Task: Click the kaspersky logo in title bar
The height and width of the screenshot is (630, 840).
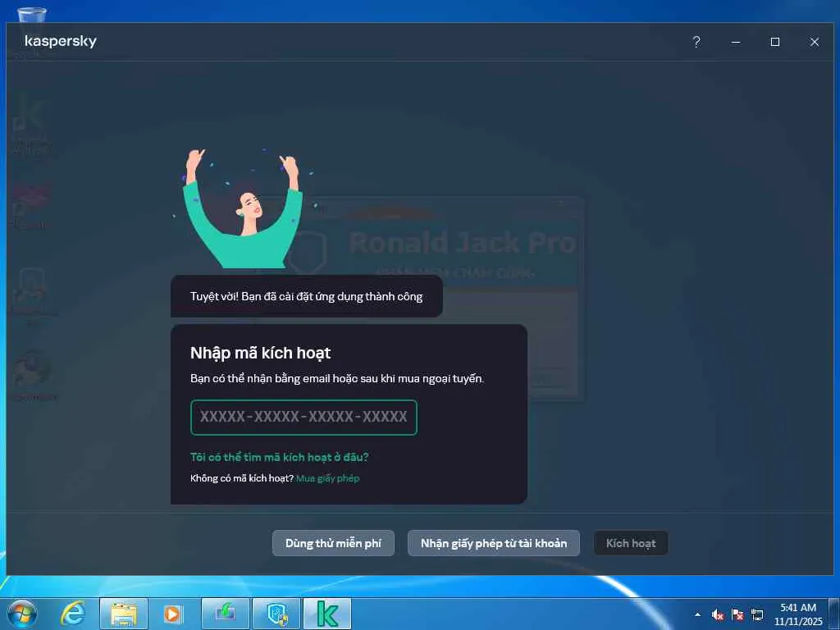Action: [x=61, y=41]
